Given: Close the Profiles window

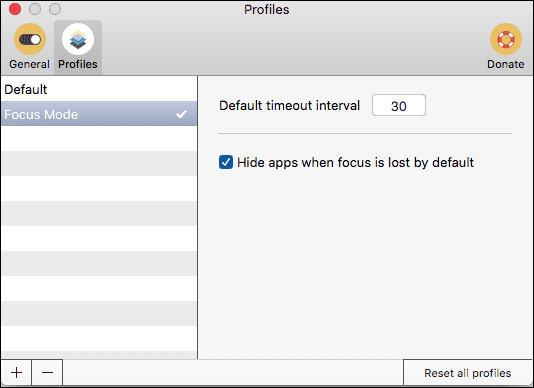Looking at the screenshot, I should point(15,9).
